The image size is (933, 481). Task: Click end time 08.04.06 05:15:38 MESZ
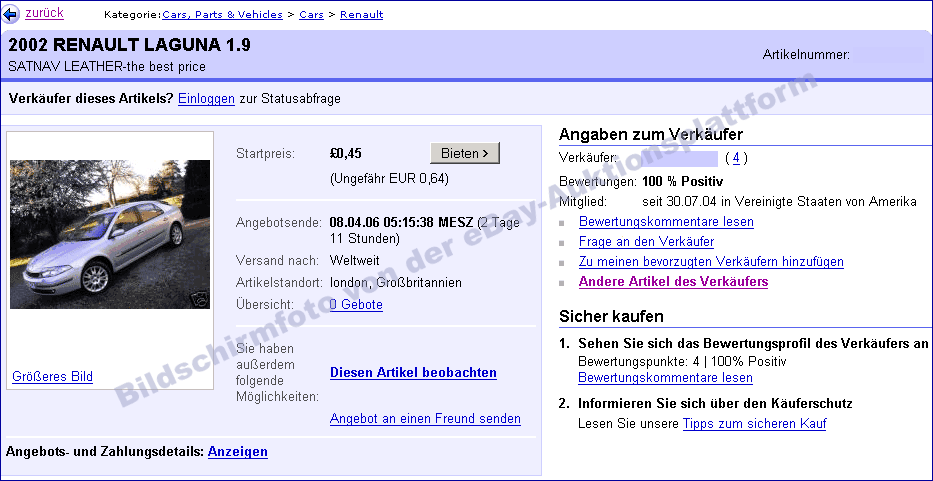[402, 223]
